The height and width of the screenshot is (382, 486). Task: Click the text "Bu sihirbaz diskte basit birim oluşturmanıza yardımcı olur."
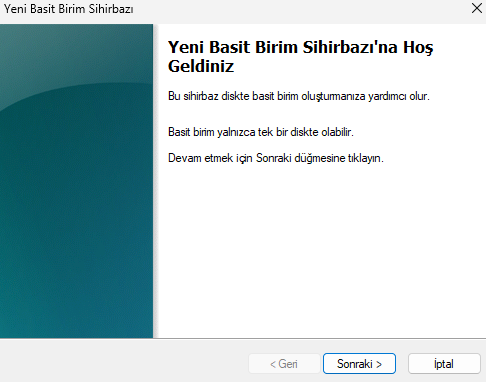(x=299, y=96)
